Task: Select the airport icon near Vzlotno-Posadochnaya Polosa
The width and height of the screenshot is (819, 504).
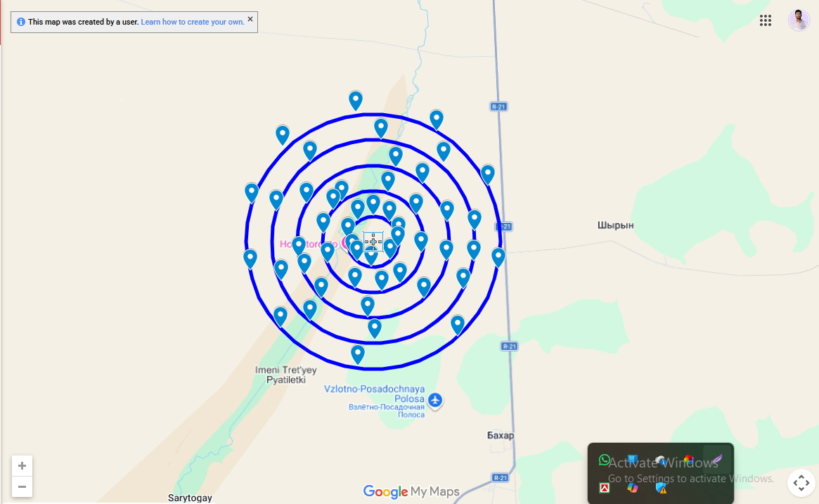Action: click(x=435, y=400)
